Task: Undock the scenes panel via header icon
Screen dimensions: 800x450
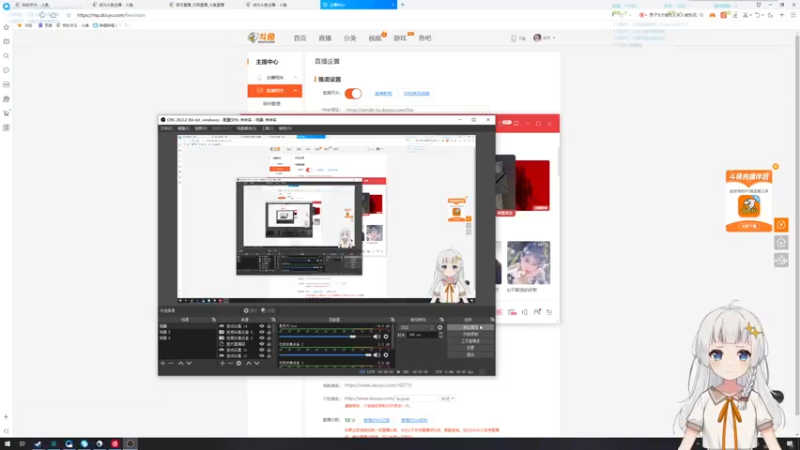Action: click(x=214, y=319)
